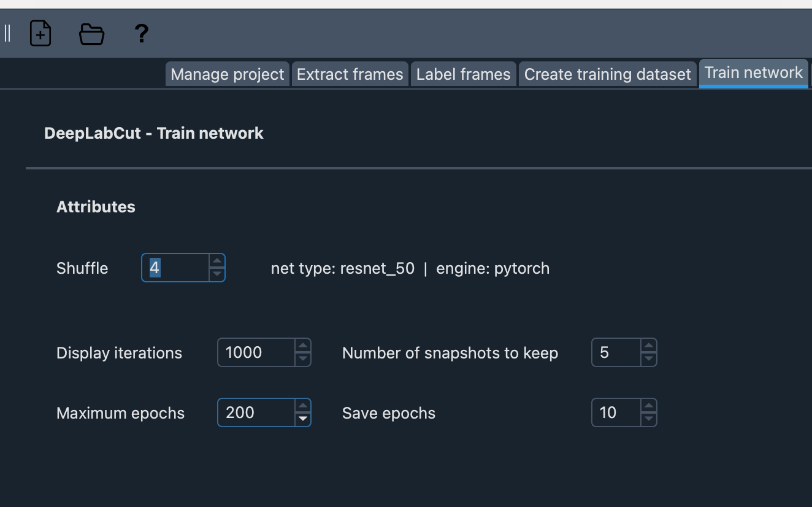Click the Shuffle label
The image size is (812, 507).
tap(82, 268)
